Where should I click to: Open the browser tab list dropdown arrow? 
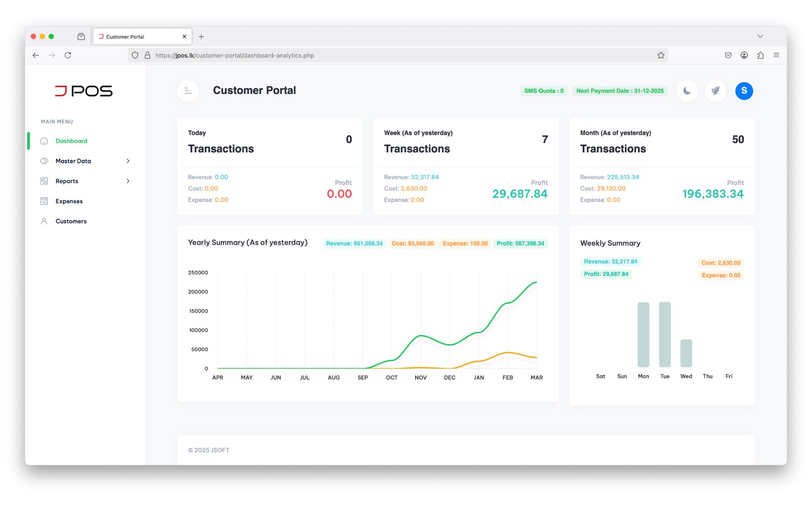tap(760, 36)
